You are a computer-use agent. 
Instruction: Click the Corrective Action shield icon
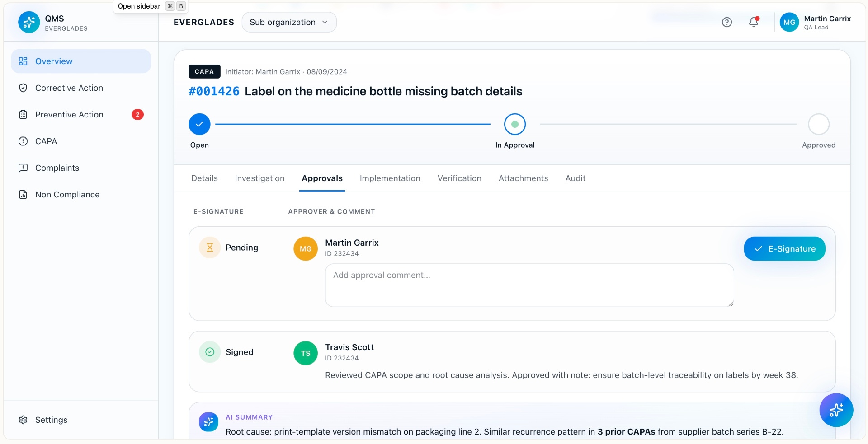(23, 88)
